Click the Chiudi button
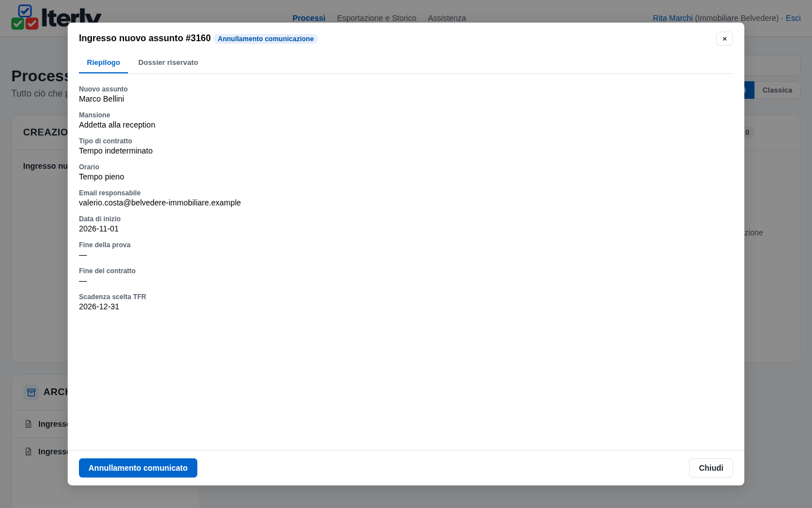This screenshot has width=812, height=508. [x=711, y=468]
